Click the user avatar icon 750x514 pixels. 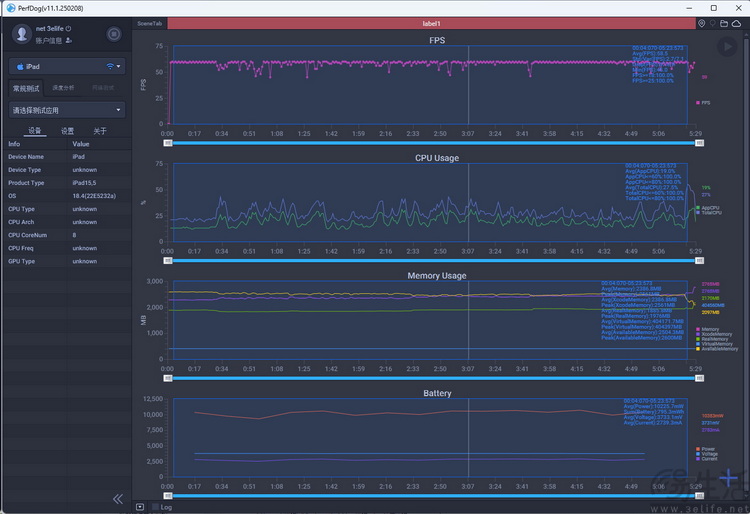click(22, 34)
